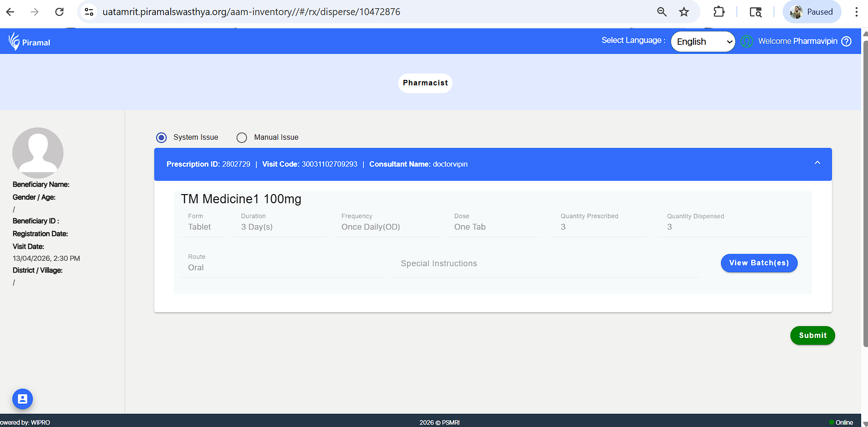Open the browser extensions puzzle icon
Screen dimensions: 868x427
[x=719, y=12]
